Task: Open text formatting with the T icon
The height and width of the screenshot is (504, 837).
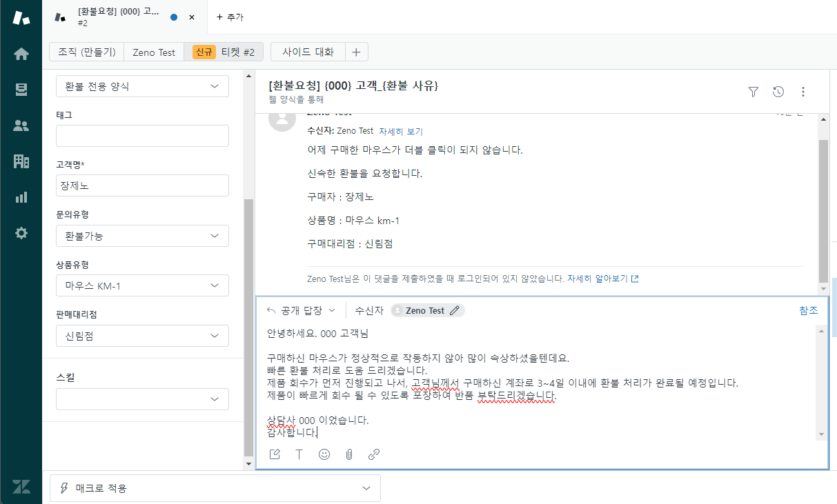Action: click(x=299, y=454)
